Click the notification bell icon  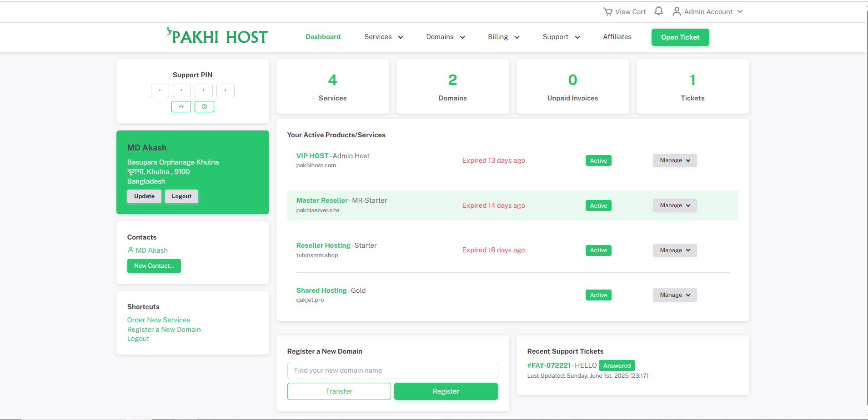pyautogui.click(x=658, y=11)
